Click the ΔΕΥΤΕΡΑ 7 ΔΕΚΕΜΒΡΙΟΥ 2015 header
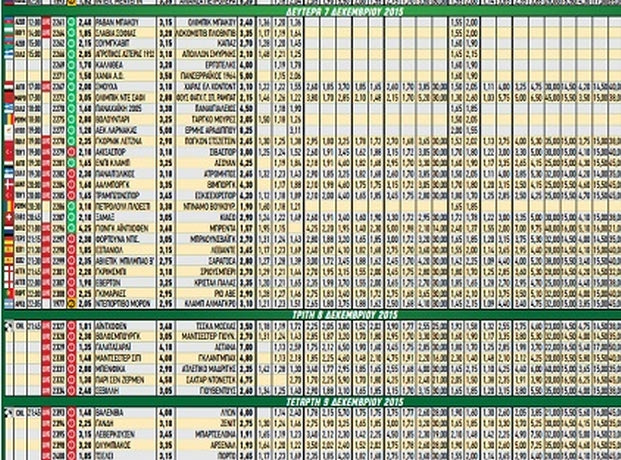Viewport: 621px width, 460px height. [x=344, y=11]
